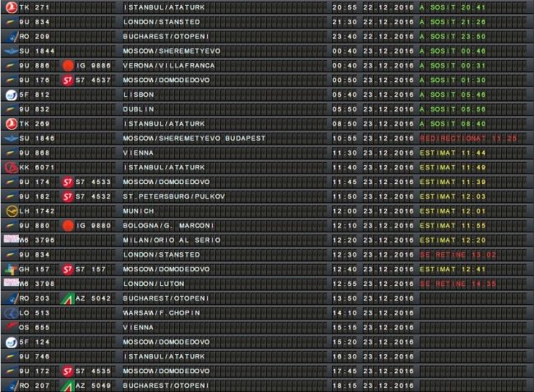Click the S7 logo beside S7 4537
Screen dimensions: 534x392
pos(67,81)
